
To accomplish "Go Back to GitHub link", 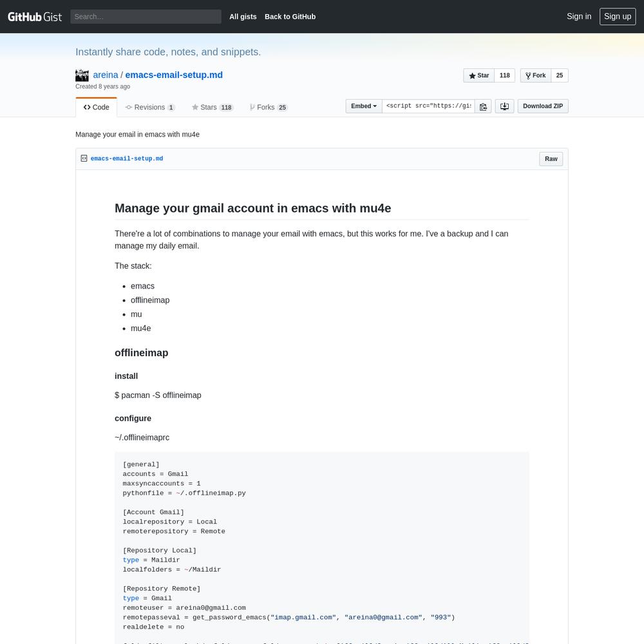I will coord(290,17).
